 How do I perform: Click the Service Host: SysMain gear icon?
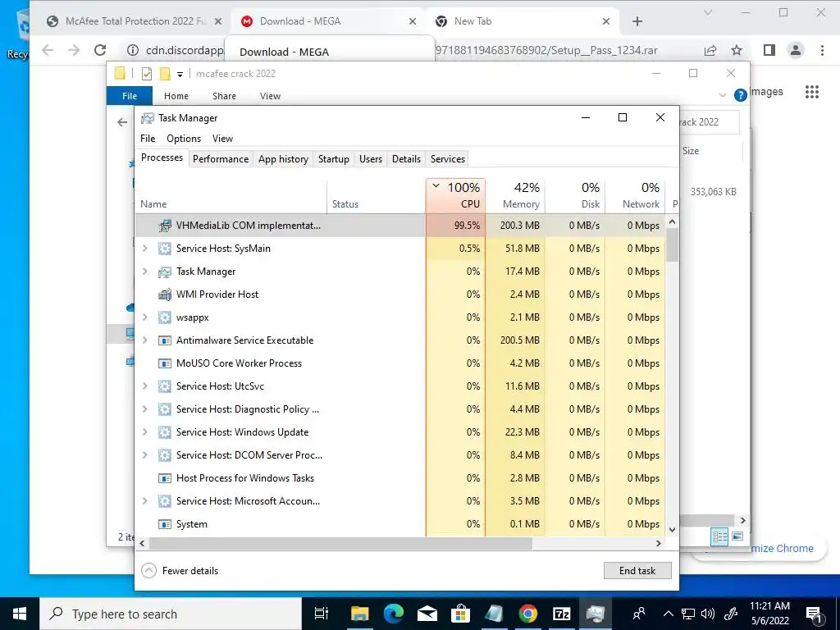click(x=164, y=249)
